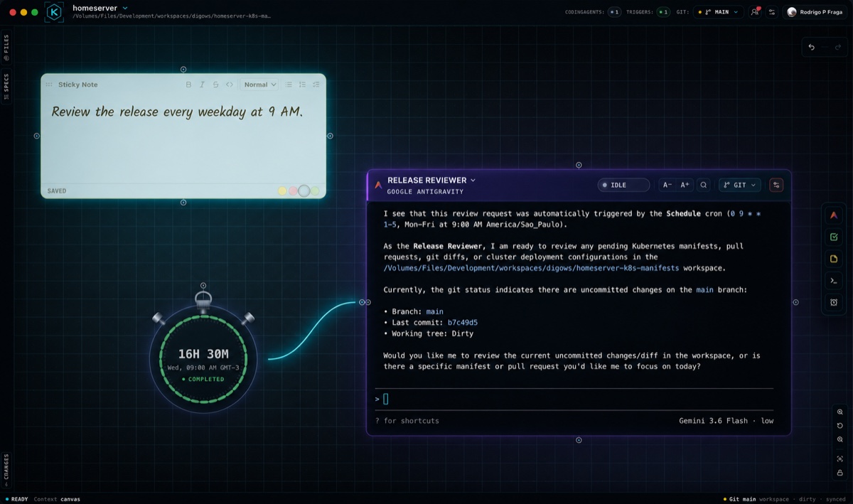This screenshot has width=853, height=504.
Task: Click the triggers count badge
Action: tap(663, 12)
